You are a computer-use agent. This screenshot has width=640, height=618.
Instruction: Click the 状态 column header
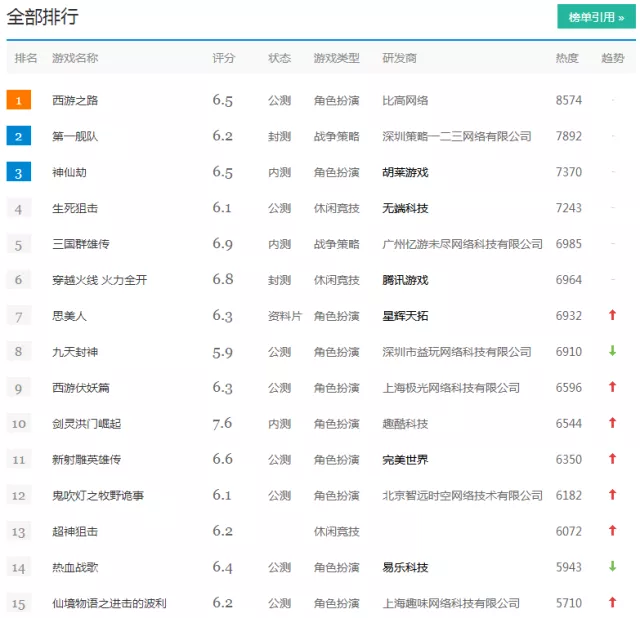pos(280,58)
